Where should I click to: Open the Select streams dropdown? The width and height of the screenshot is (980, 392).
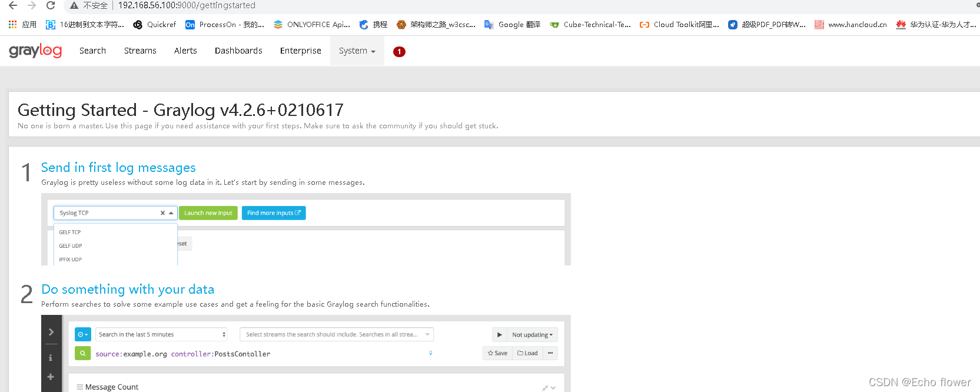click(337, 334)
